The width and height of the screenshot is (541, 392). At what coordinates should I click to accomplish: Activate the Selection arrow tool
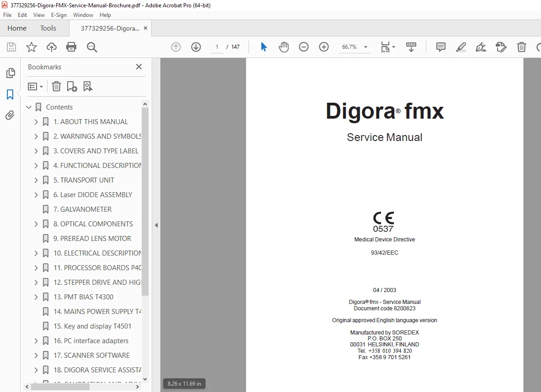[264, 47]
